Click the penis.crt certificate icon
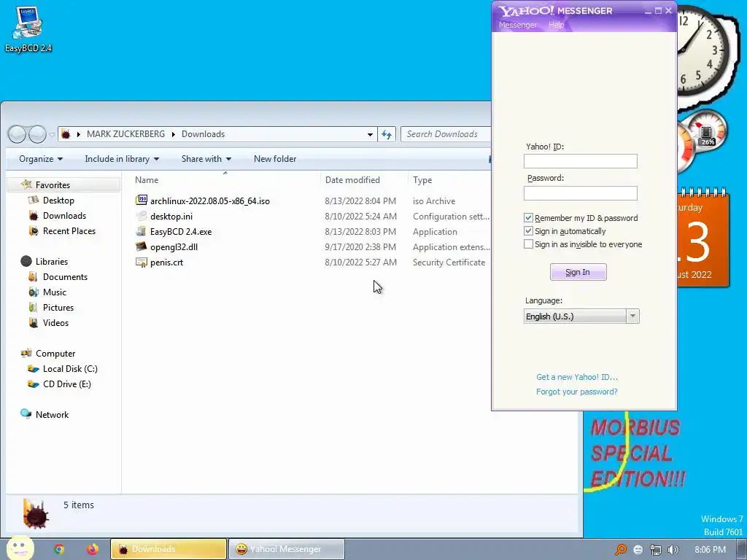This screenshot has height=560, width=747. 142,262
